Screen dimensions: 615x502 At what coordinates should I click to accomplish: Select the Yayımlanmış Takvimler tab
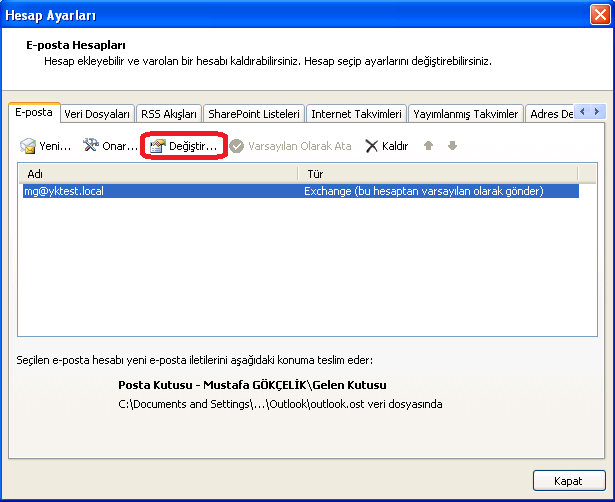(x=465, y=114)
